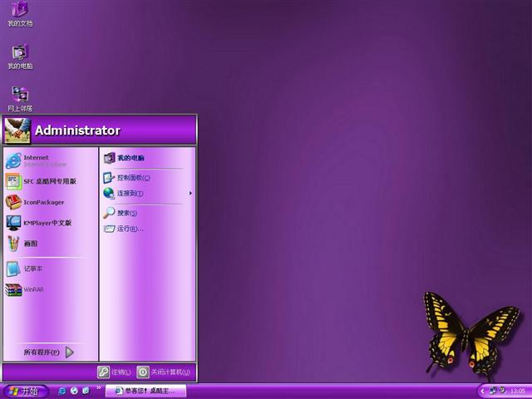Click the taskbar clock 13:05

[x=517, y=392]
